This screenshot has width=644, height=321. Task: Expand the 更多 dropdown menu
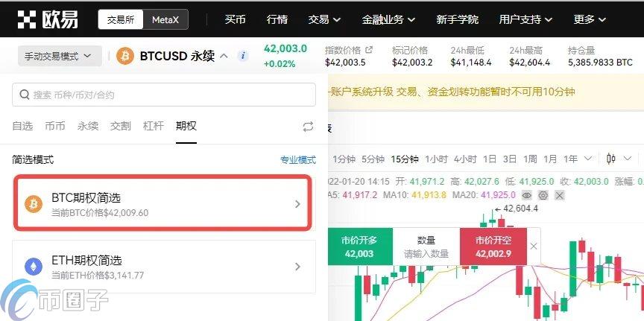[x=590, y=19]
